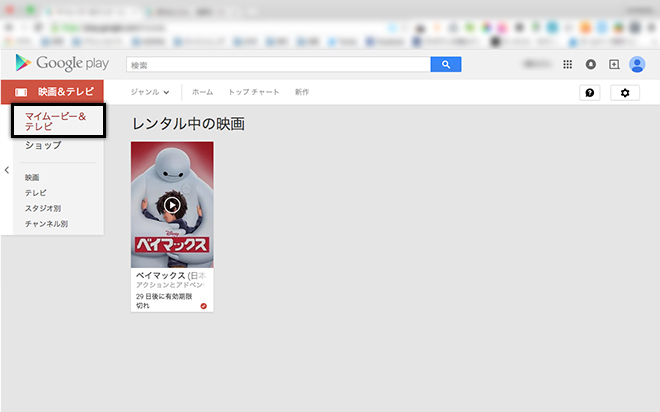Click the blurred account name in header

click(537, 64)
